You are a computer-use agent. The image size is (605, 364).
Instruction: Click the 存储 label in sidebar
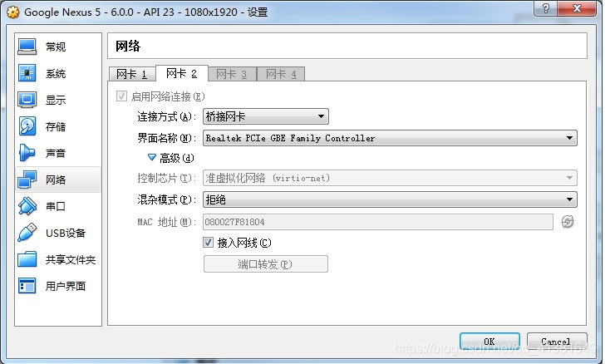click(x=56, y=126)
